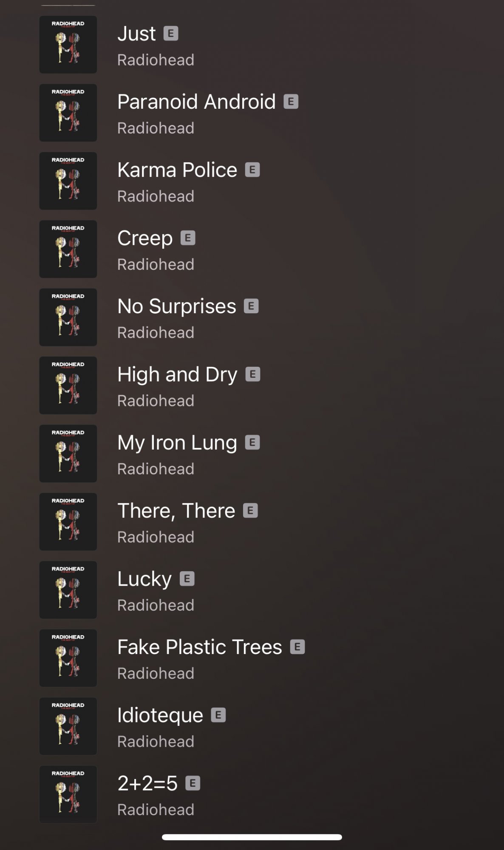Select Fake Plastic Trees track title
This screenshot has width=504, height=850.
pos(199,647)
